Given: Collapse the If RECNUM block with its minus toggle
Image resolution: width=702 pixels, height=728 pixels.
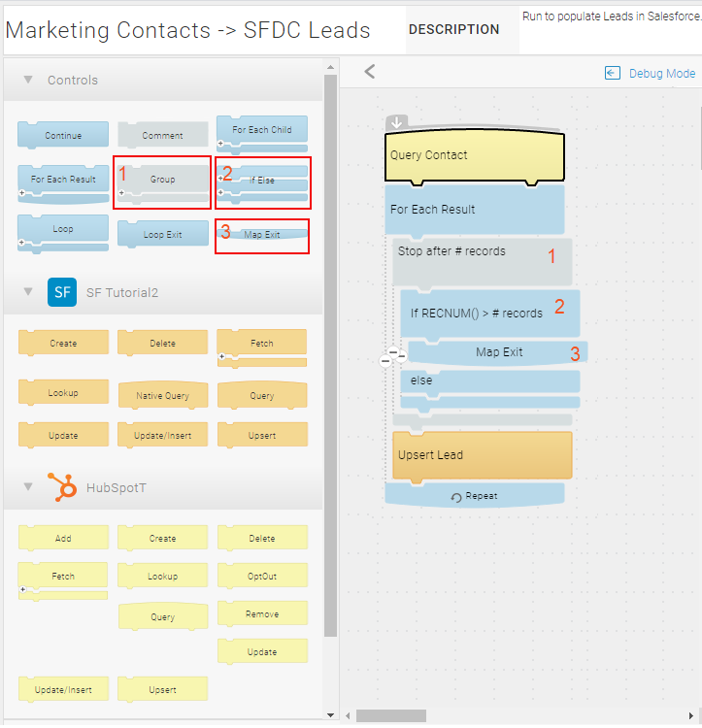Looking at the screenshot, I should click(400, 356).
